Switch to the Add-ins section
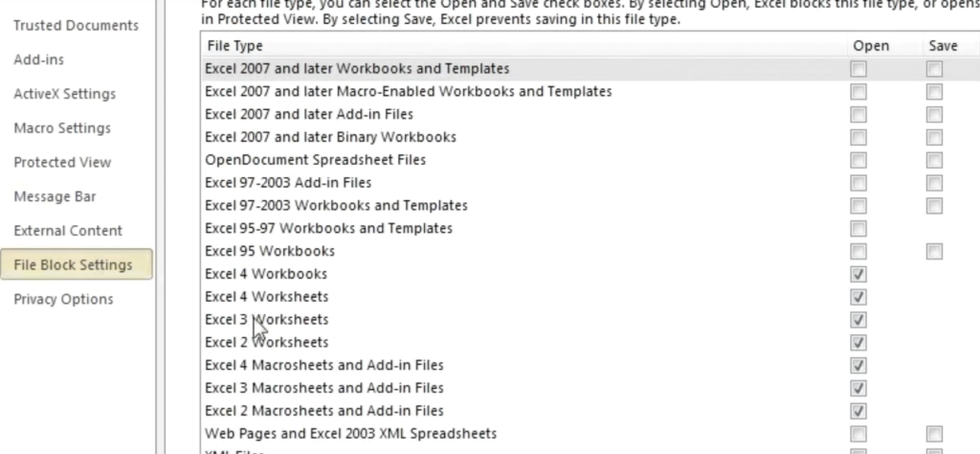Screen dimensions: 980x454 [39, 59]
